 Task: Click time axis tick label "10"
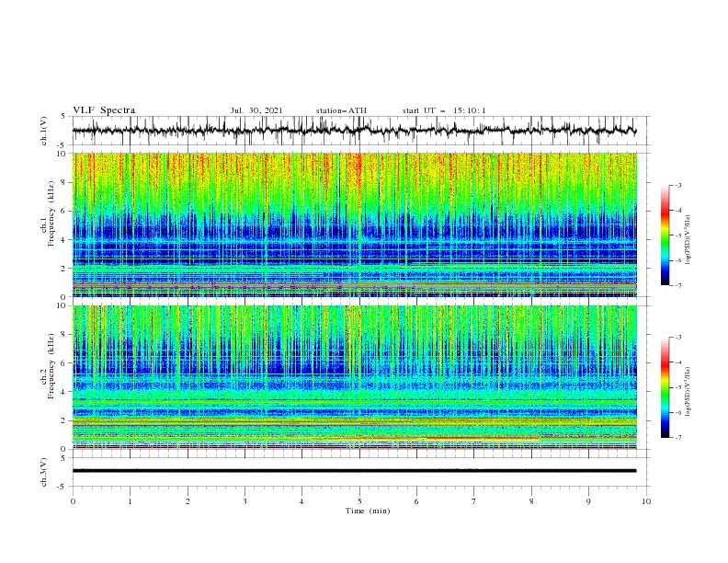[646, 501]
